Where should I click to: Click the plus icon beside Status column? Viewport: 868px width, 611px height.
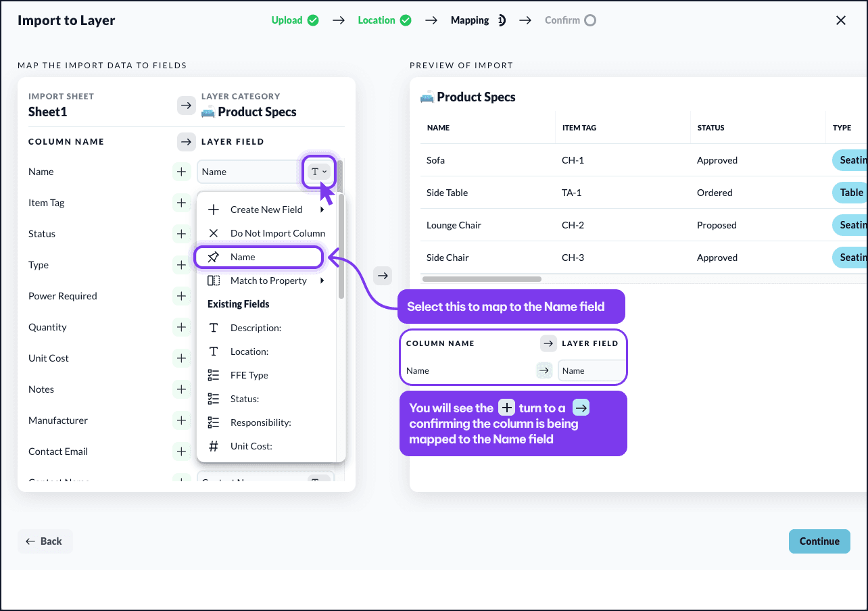tap(181, 234)
